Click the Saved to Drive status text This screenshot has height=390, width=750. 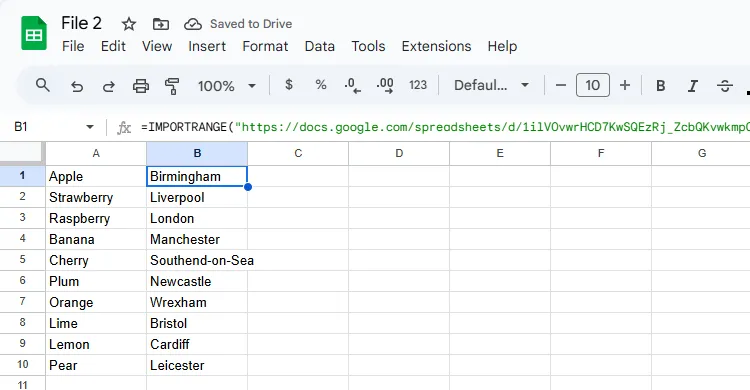click(x=251, y=24)
